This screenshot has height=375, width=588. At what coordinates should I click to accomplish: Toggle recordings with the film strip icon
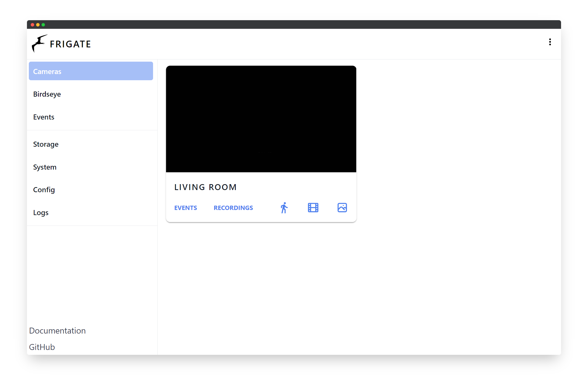[x=313, y=208]
